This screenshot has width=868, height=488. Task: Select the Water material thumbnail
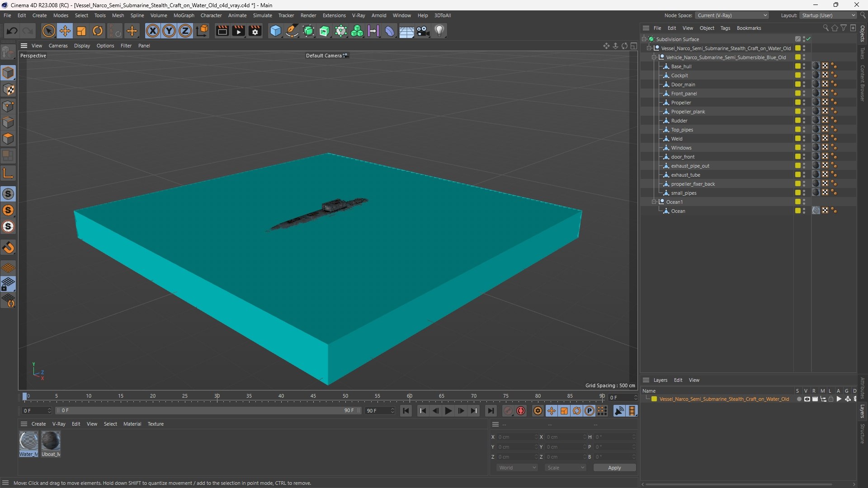pyautogui.click(x=28, y=441)
